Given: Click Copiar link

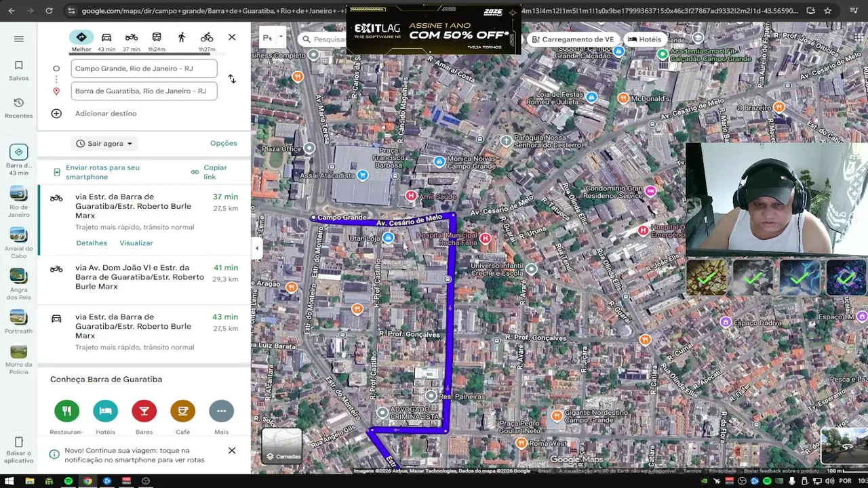Looking at the screenshot, I should click(210, 172).
